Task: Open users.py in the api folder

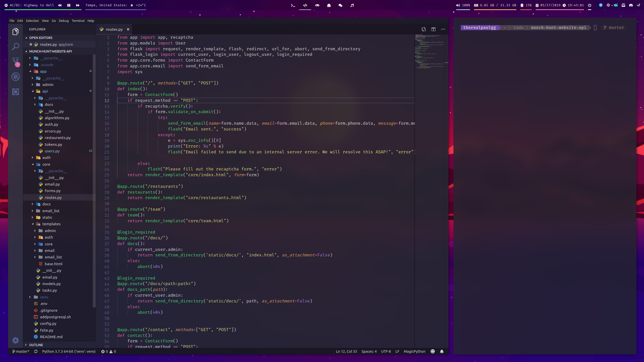Action: pos(52,151)
